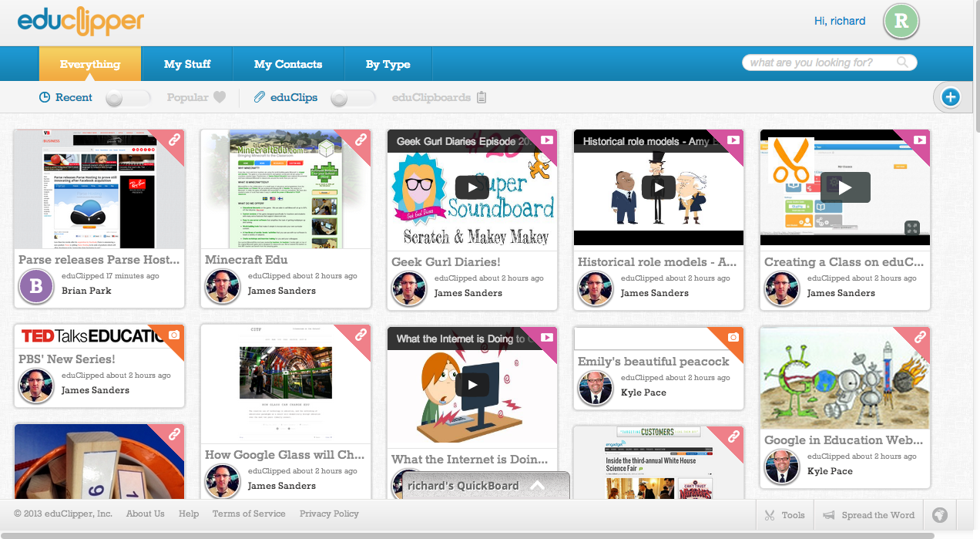Click the blue plus add-clip icon
Image resolution: width=980 pixels, height=539 pixels.
pos(951,97)
